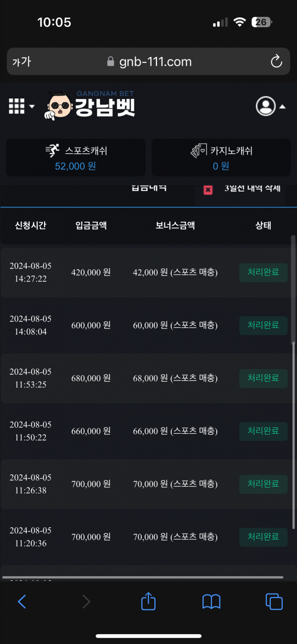Image resolution: width=297 pixels, height=644 pixels.
Task: Click 처리완료 for the 680,000 원 deposit
Action: (x=263, y=378)
